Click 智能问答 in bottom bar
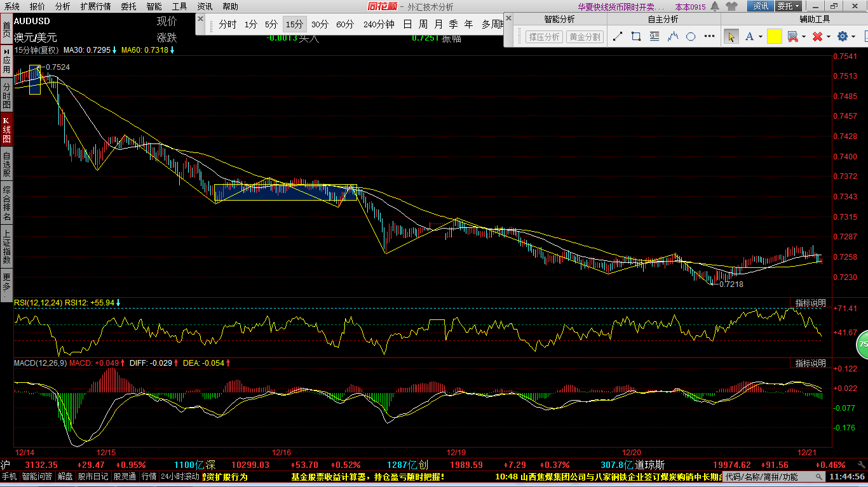Screen dimensions: 868x487 point(37,476)
